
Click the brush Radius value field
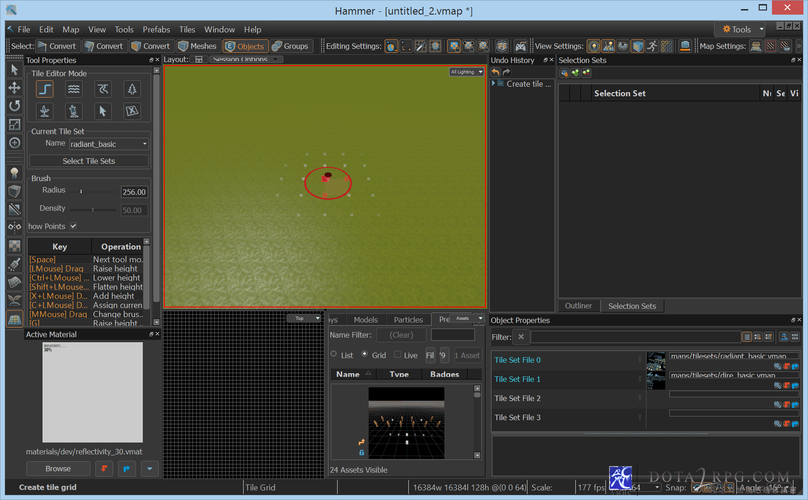click(134, 192)
